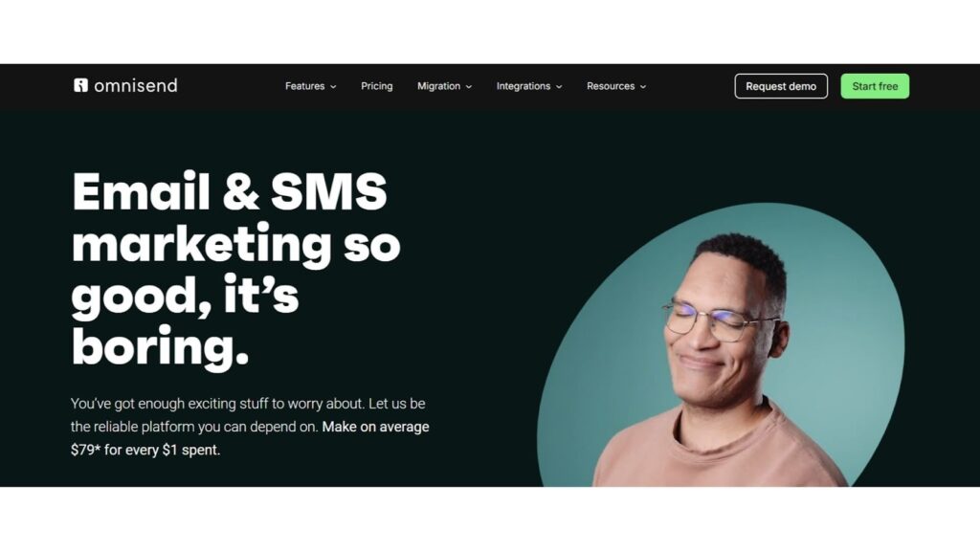This screenshot has width=980, height=551.
Task: Expand the chevron next to Integrations
Action: coord(559,87)
